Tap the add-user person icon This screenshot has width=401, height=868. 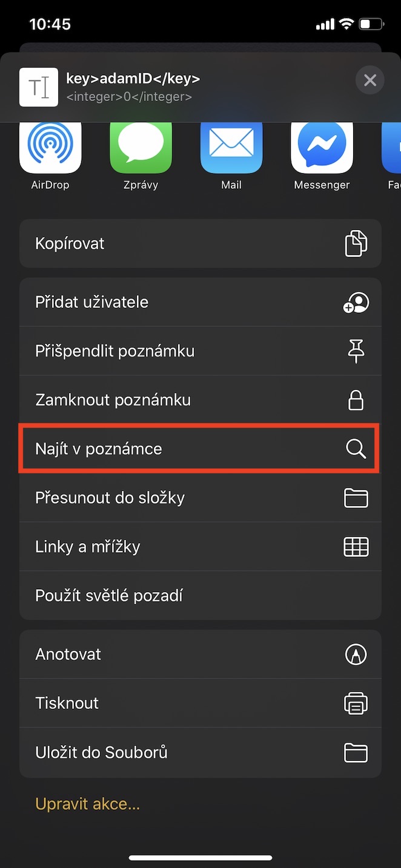coord(356,302)
